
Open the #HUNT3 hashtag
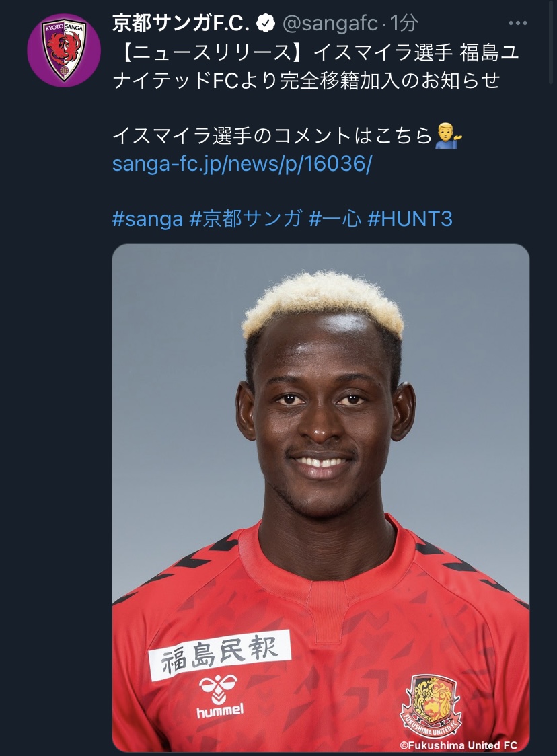coord(410,219)
